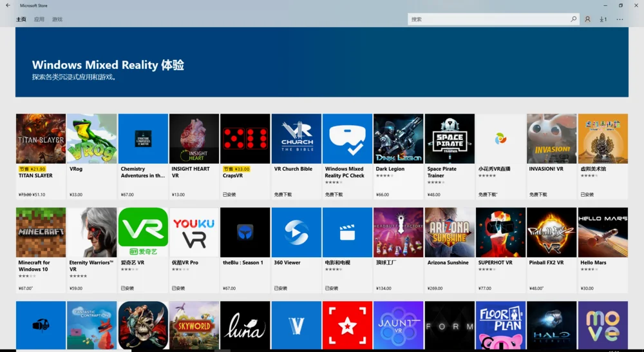Open the 电影和电视 clapperboard icon

click(x=347, y=232)
